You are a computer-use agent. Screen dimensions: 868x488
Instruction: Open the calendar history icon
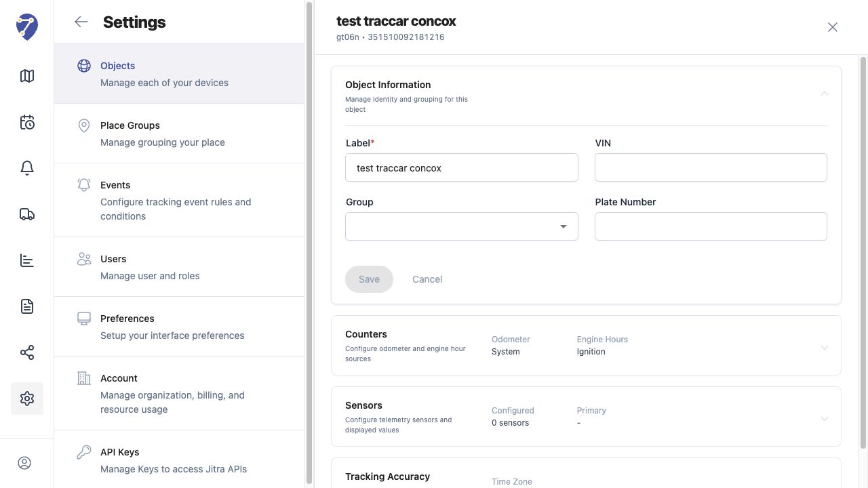27,122
